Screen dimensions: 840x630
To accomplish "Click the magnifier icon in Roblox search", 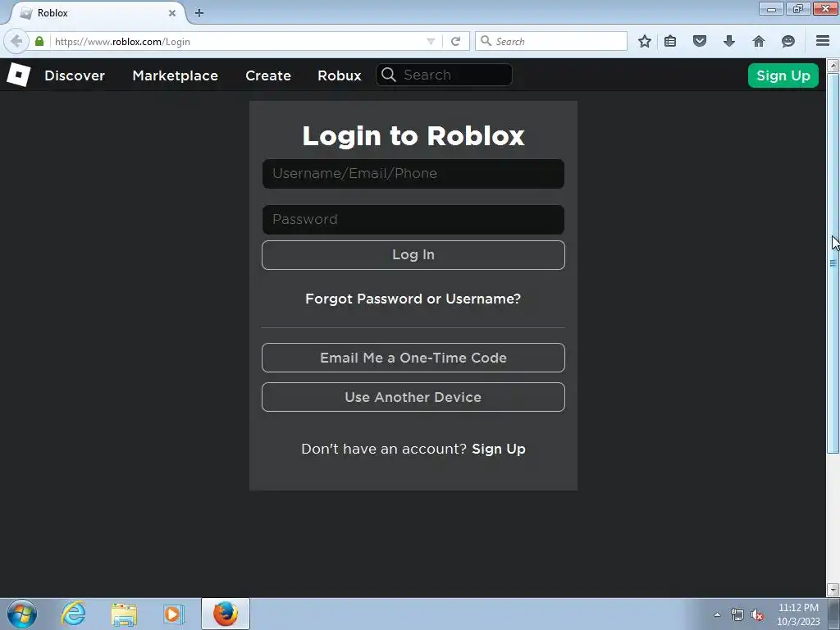I will click(x=389, y=75).
